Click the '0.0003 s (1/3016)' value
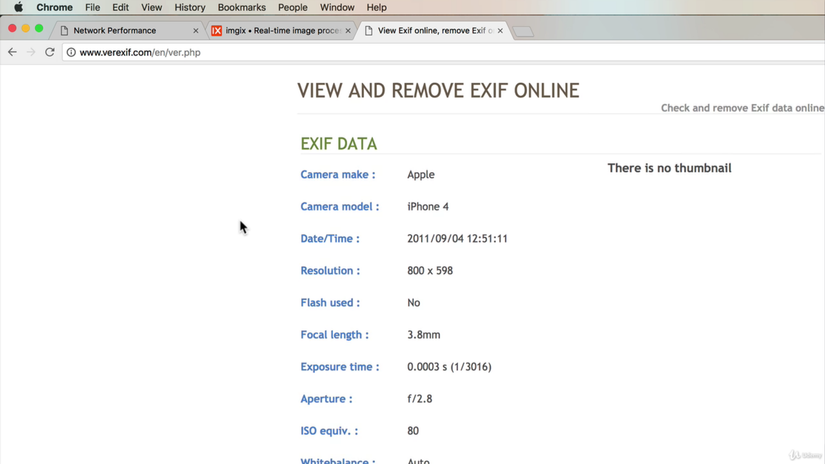This screenshot has height=464, width=825. 449,367
